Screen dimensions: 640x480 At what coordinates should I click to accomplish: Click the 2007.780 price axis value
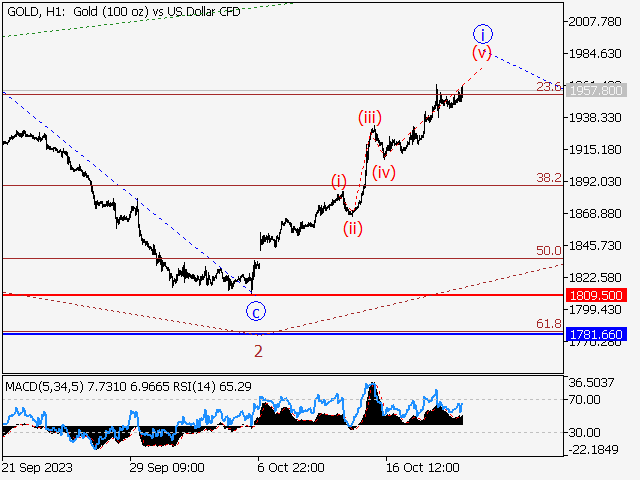(x=595, y=21)
